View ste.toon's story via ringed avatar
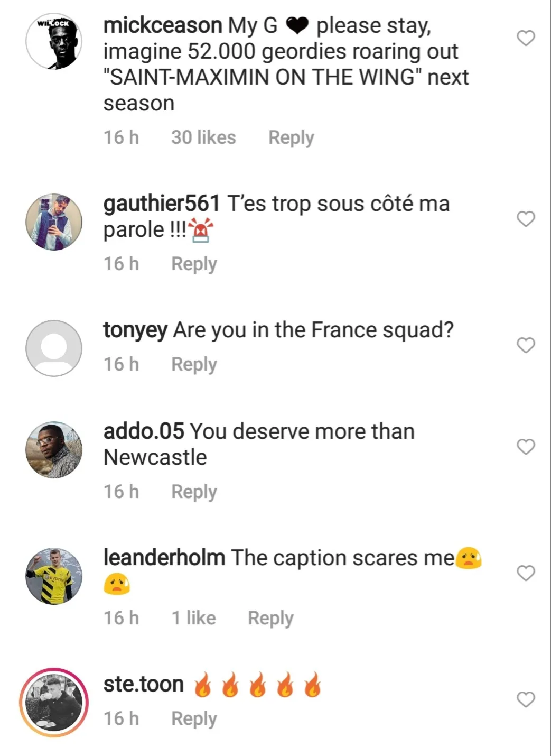The height and width of the screenshot is (756, 551). pos(54,703)
